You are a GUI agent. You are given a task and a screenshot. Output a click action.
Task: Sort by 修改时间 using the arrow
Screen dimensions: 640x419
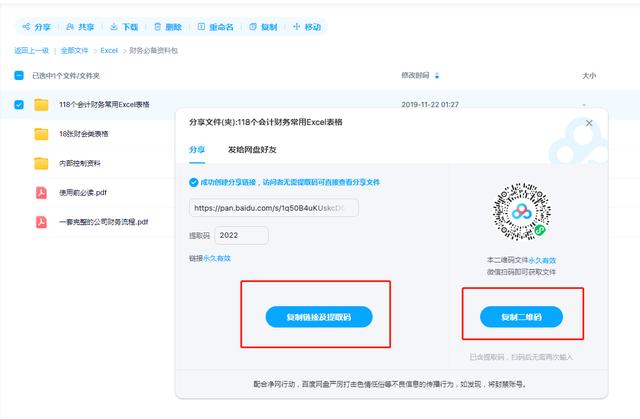click(437, 75)
